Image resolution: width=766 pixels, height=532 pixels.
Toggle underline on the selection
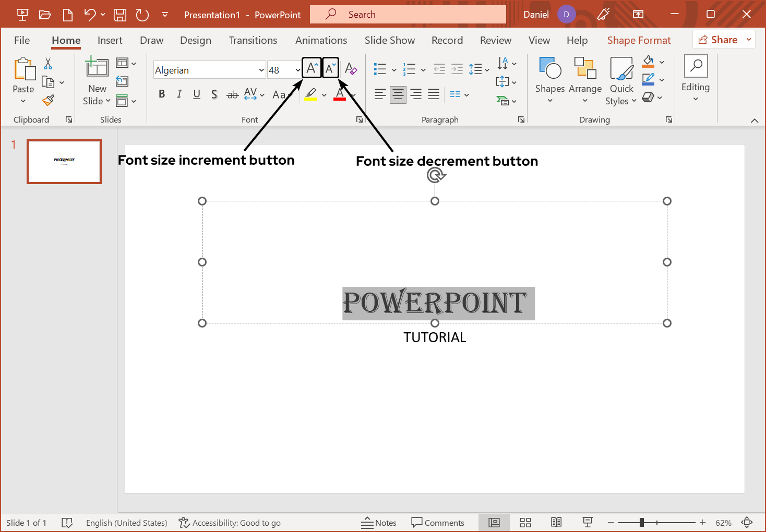tap(196, 94)
